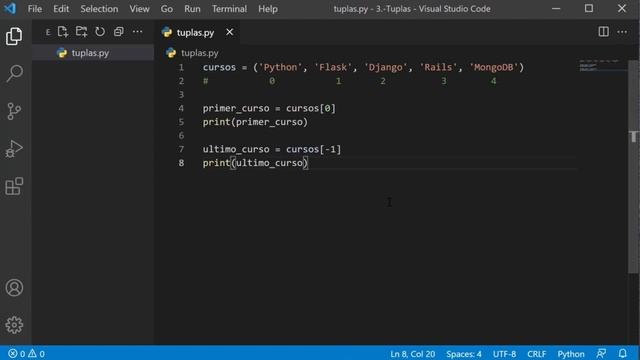Change file encoding UTF-8
640x360 pixels.
pyautogui.click(x=504, y=353)
